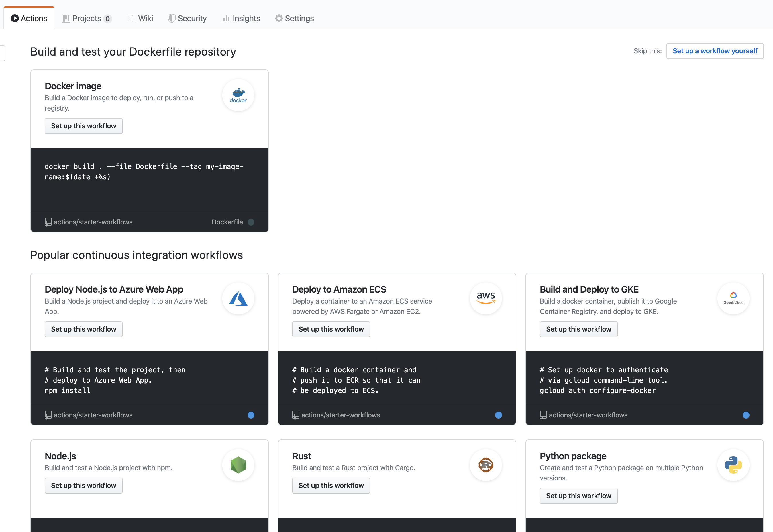
Task: Set up Deploy to Amazon ECS workflow
Action: tap(331, 329)
